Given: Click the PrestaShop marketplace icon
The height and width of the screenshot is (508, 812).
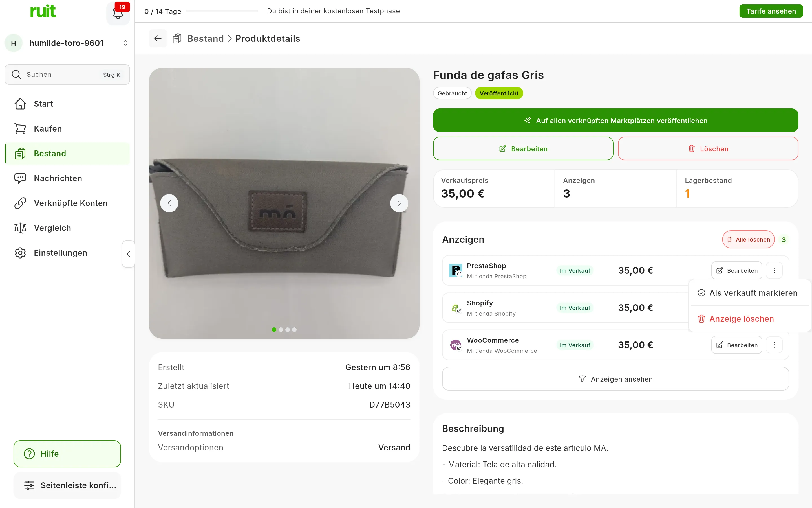Looking at the screenshot, I should [x=455, y=270].
